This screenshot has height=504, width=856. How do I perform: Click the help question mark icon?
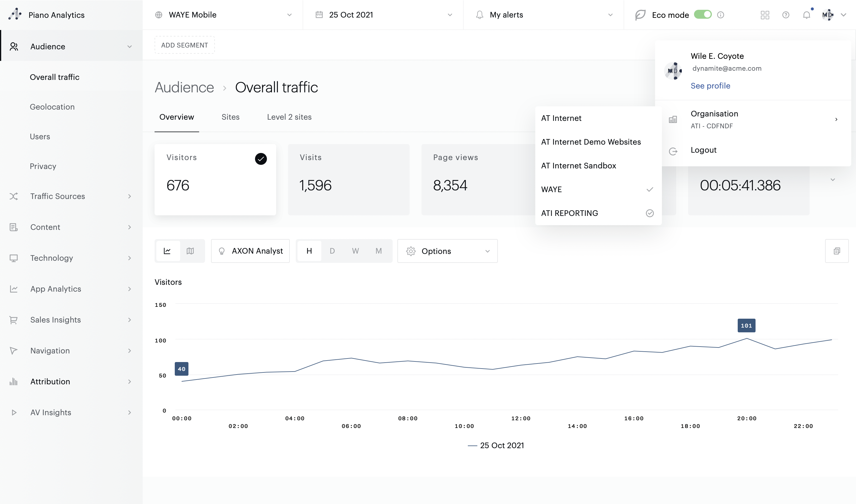click(x=786, y=15)
